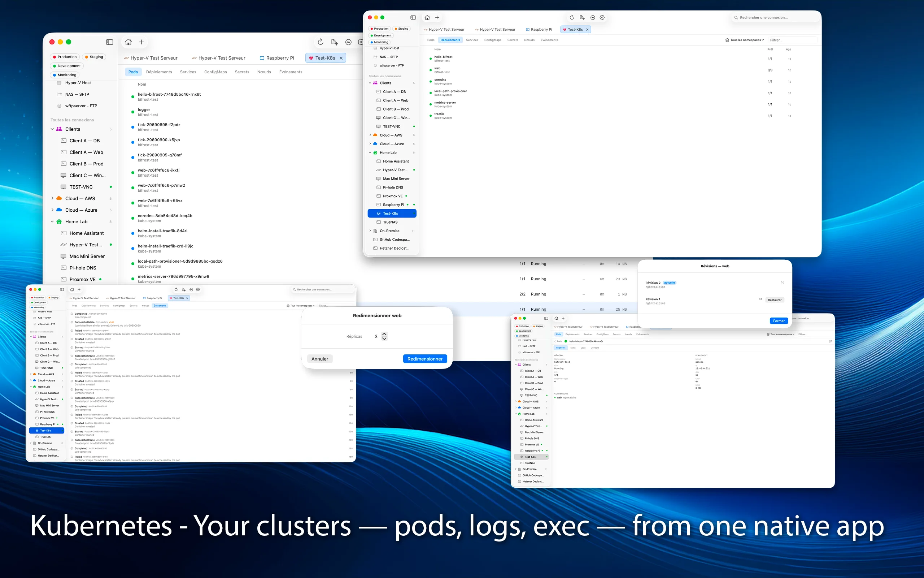Toggle sidebar icon in the Pods list window
924x578 pixels.
110,42
